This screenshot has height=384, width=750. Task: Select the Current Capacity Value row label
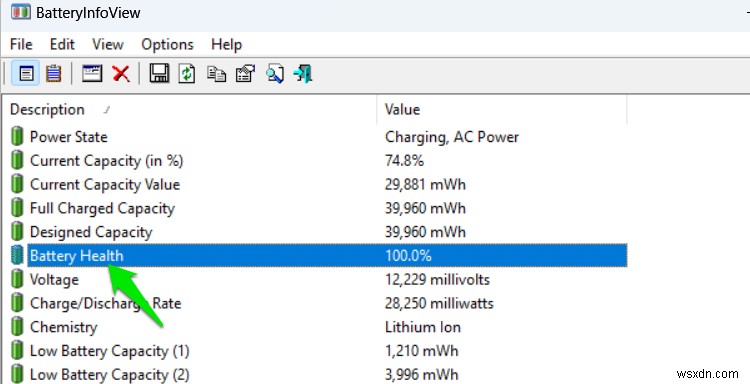105,185
